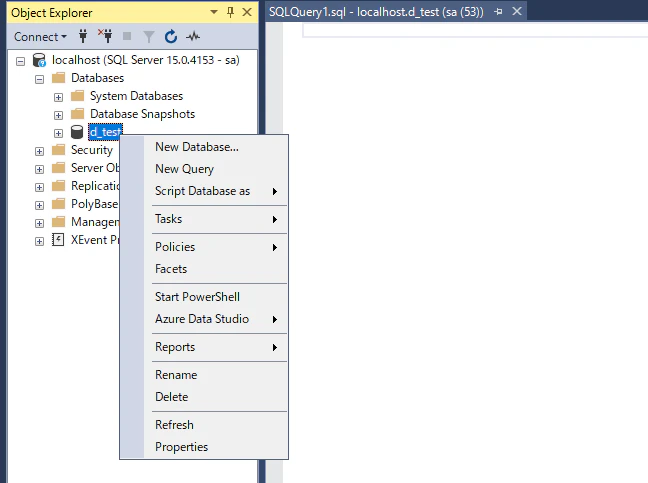Image resolution: width=648 pixels, height=483 pixels.
Task: Select localhost (SQL Server 15.0.4153 - sa) label
Action: (x=145, y=60)
